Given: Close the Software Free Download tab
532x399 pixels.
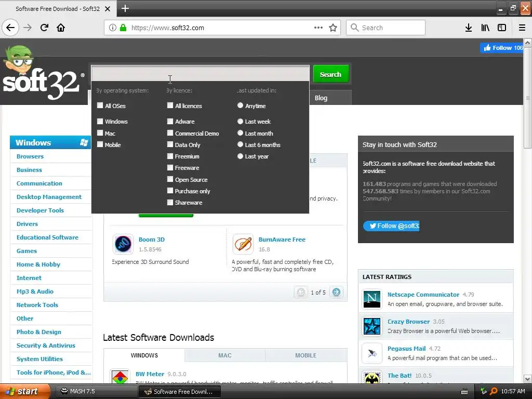Looking at the screenshot, I should click(x=108, y=9).
